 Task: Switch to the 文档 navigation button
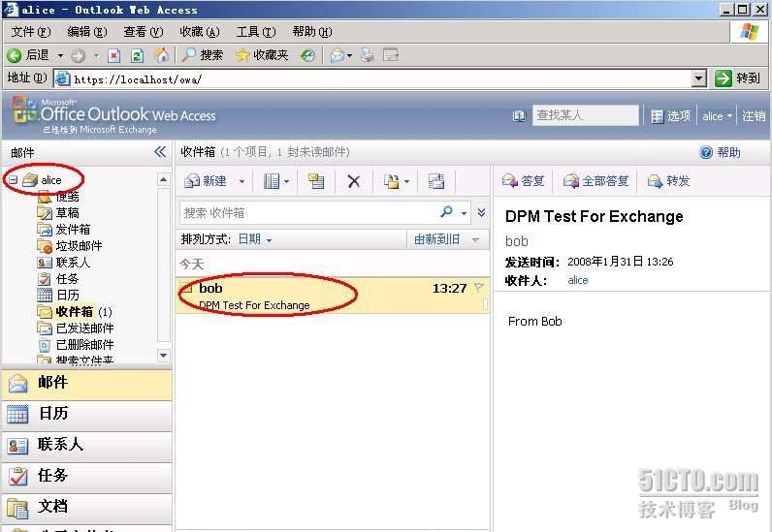pyautogui.click(x=87, y=507)
